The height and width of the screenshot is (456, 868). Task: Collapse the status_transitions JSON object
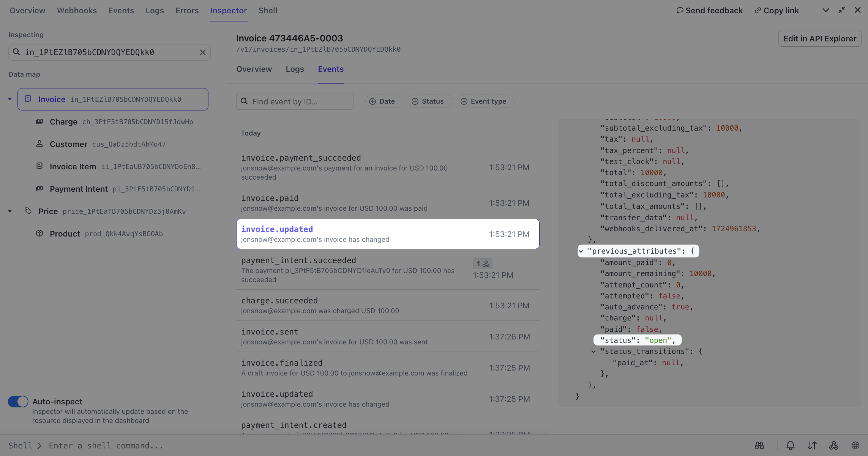[x=593, y=352]
